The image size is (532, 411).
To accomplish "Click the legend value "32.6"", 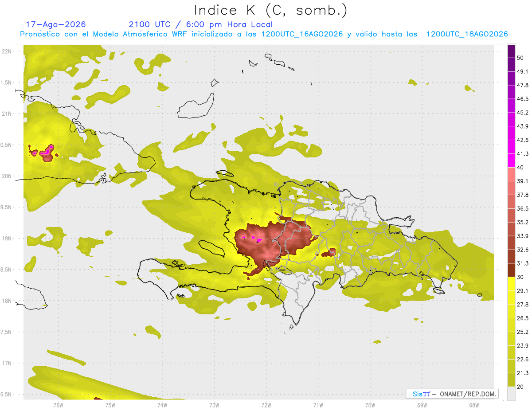I will 523,250.
